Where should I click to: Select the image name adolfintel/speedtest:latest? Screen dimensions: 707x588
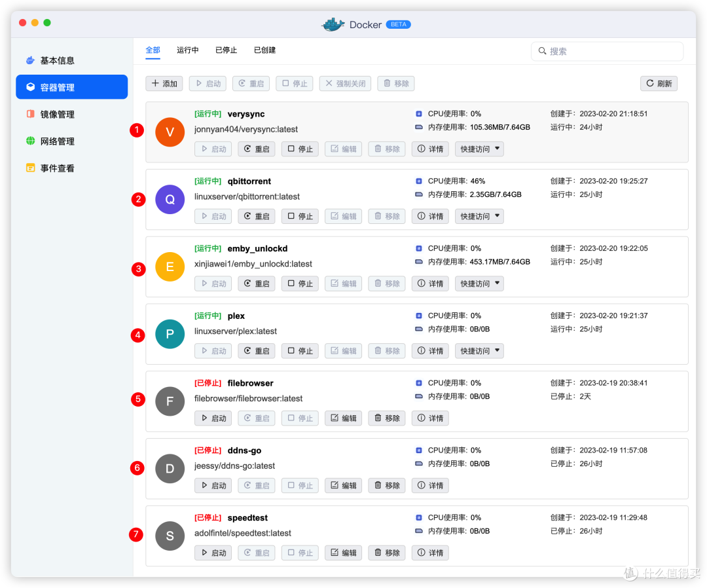(243, 533)
